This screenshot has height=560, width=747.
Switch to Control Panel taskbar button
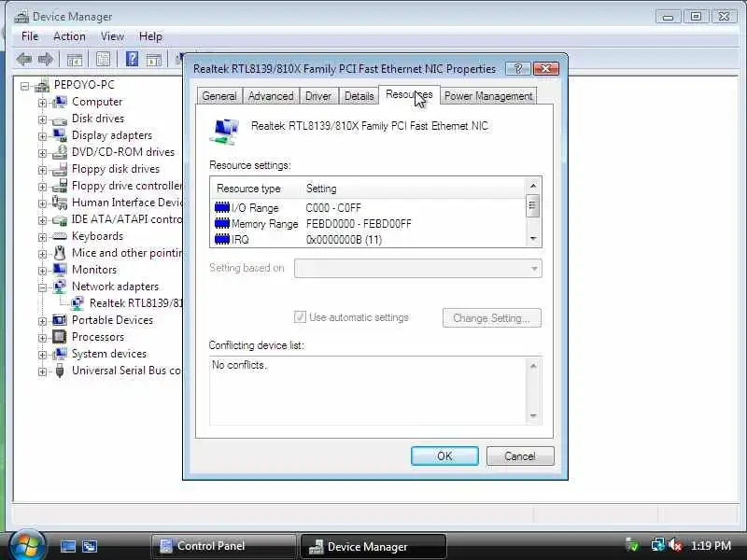(223, 546)
